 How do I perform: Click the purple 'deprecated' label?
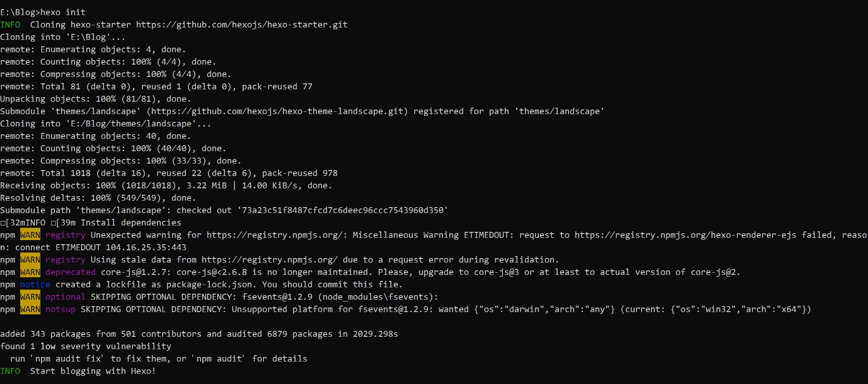(71, 272)
